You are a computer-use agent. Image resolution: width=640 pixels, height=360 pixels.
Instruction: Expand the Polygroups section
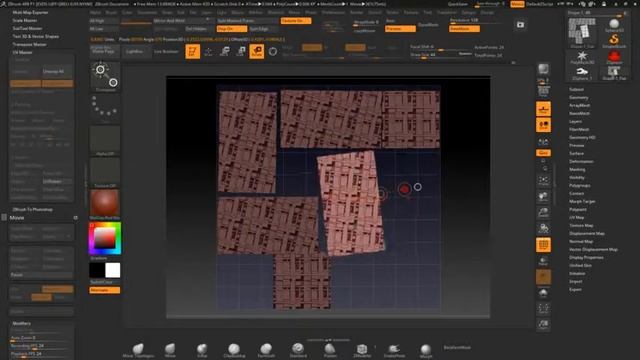580,186
